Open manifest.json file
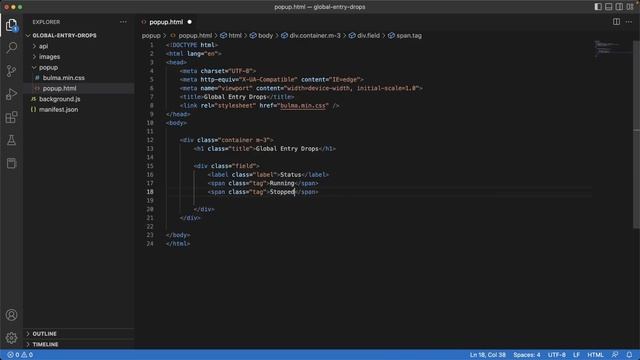The height and width of the screenshot is (360, 640). (x=58, y=109)
